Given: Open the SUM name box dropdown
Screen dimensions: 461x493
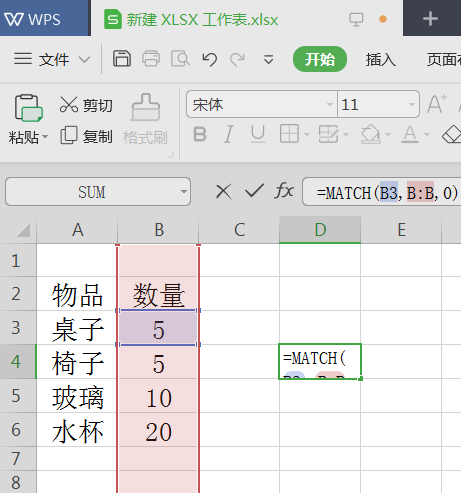Looking at the screenshot, I should click(x=183, y=192).
